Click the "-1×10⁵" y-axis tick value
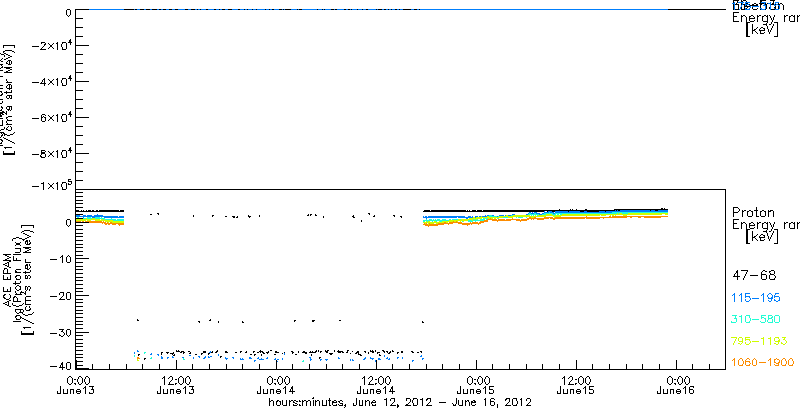The width and height of the screenshot is (800, 410). [x=51, y=186]
